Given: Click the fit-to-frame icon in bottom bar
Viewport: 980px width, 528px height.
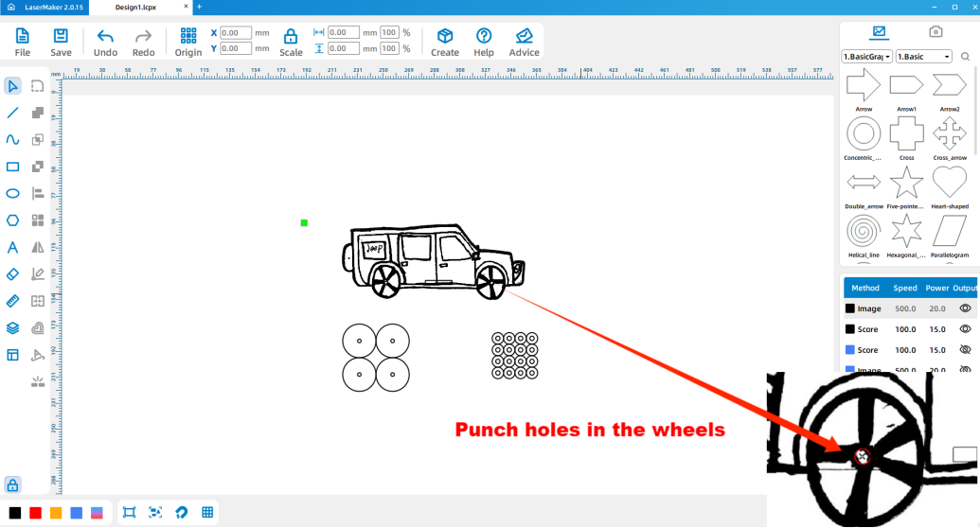Looking at the screenshot, I should coord(130,512).
